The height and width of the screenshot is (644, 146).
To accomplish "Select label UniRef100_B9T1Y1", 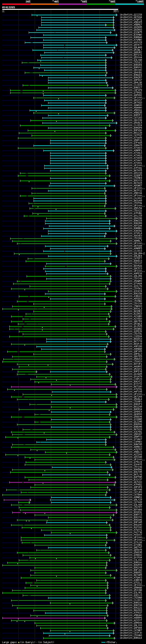I will click(131, 55).
